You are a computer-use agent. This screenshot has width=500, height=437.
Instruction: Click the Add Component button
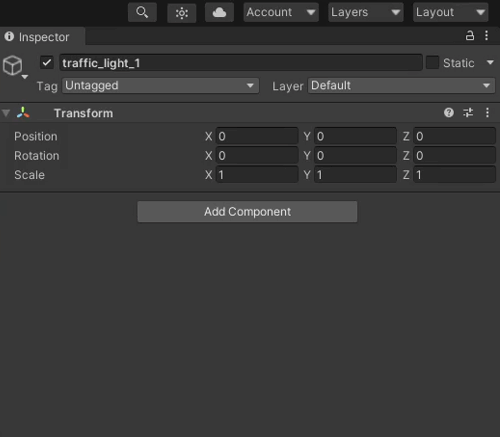tap(247, 212)
